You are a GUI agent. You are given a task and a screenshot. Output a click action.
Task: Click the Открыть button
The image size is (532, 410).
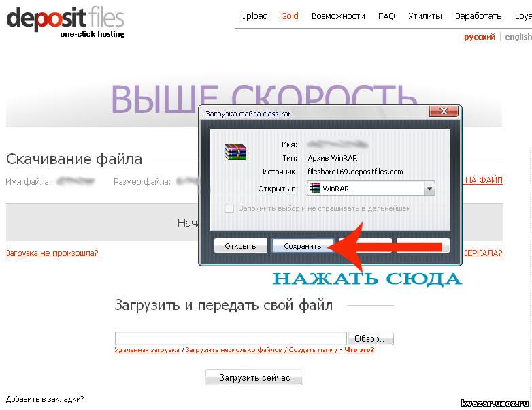(x=241, y=246)
